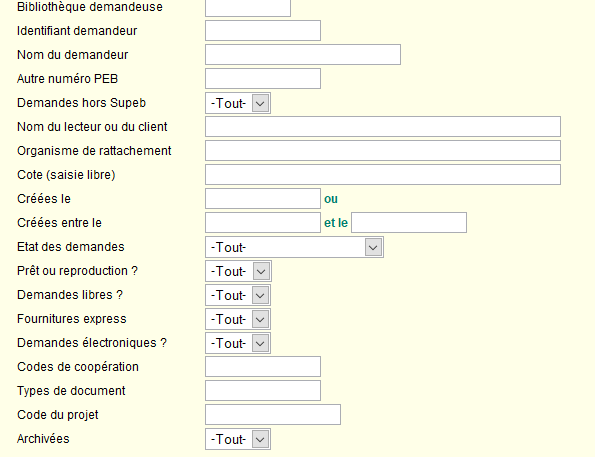Image resolution: width=595 pixels, height=457 pixels.
Task: Click the Codes de coopération field
Action: coord(263,367)
